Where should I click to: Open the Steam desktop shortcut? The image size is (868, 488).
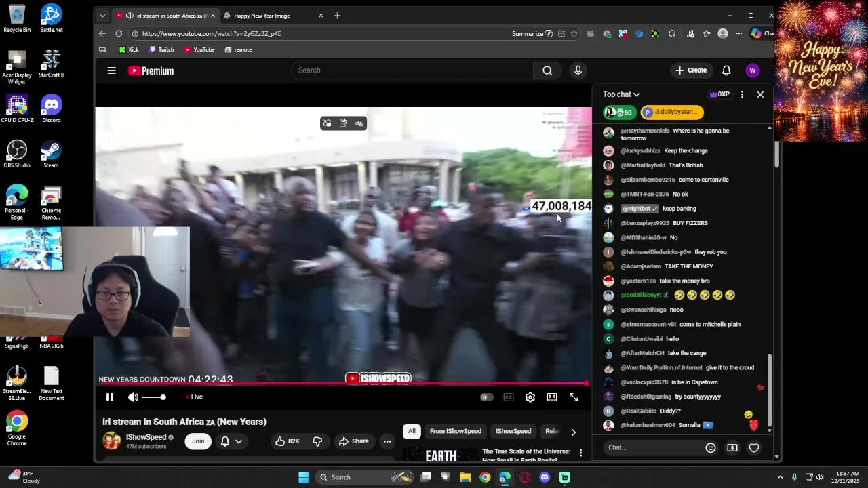pos(51,155)
